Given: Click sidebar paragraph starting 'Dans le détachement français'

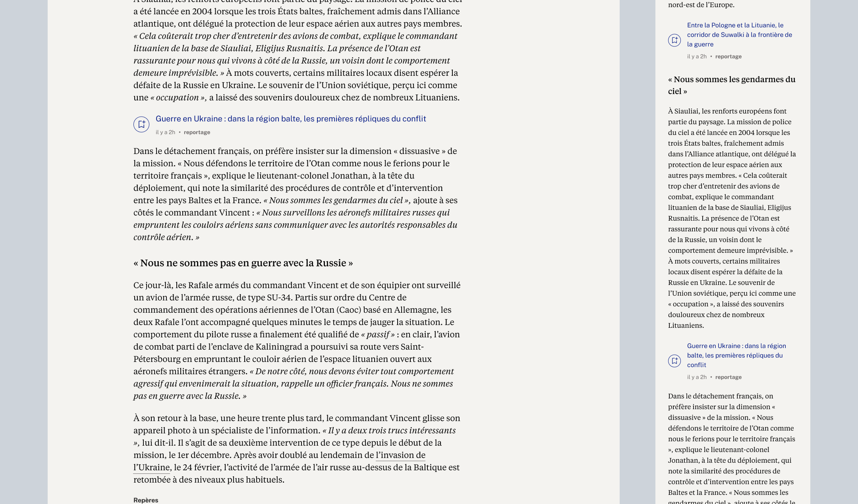Looking at the screenshot, I should (732, 448).
